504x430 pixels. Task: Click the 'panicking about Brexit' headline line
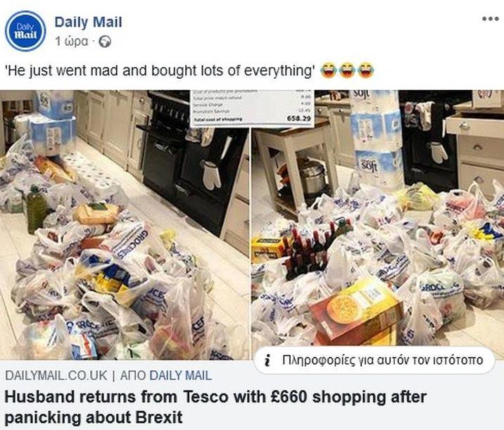tap(94, 417)
